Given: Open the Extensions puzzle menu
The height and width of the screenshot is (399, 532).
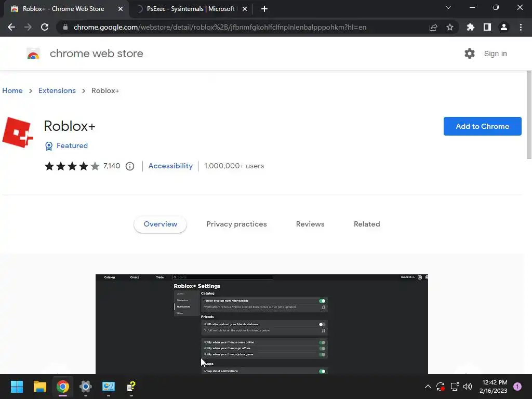Looking at the screenshot, I should point(471,27).
